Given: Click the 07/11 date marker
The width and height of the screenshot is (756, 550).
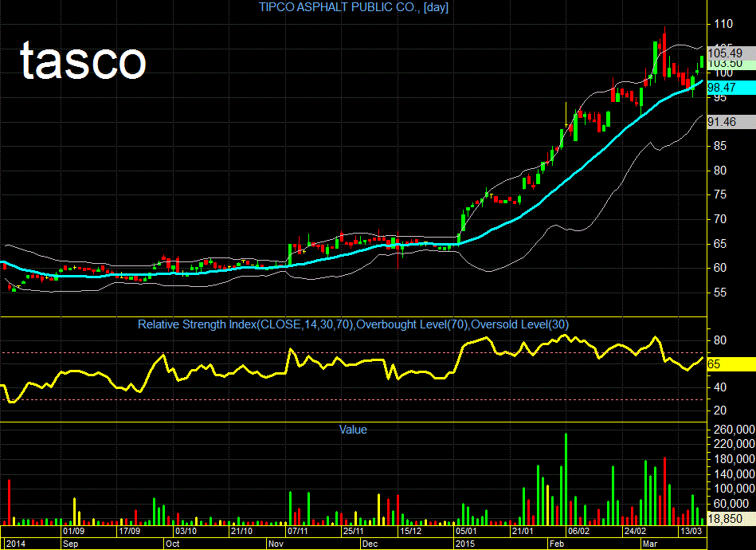Looking at the screenshot, I should tap(297, 531).
